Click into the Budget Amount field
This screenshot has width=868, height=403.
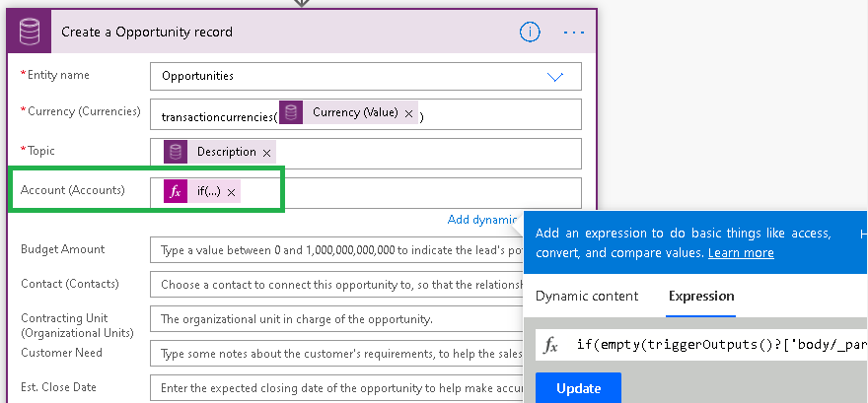335,249
